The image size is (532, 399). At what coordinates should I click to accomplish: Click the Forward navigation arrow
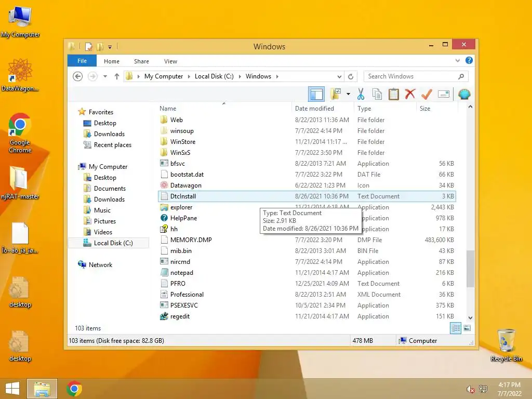[92, 76]
